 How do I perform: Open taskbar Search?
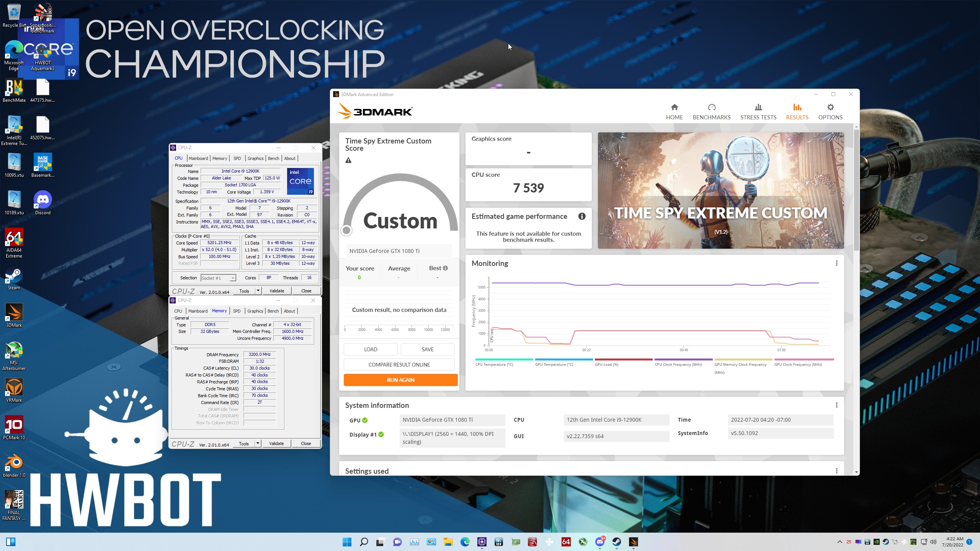point(364,542)
